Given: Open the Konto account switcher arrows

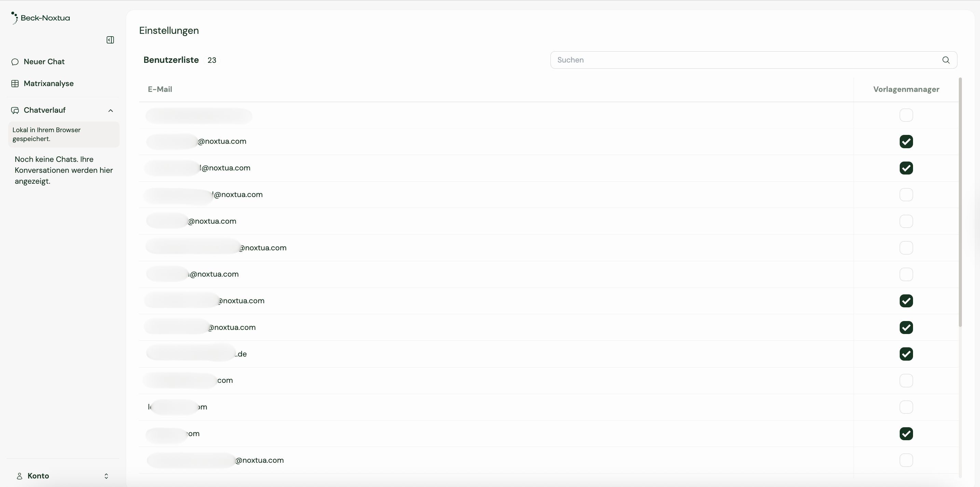Looking at the screenshot, I should pyautogui.click(x=106, y=476).
